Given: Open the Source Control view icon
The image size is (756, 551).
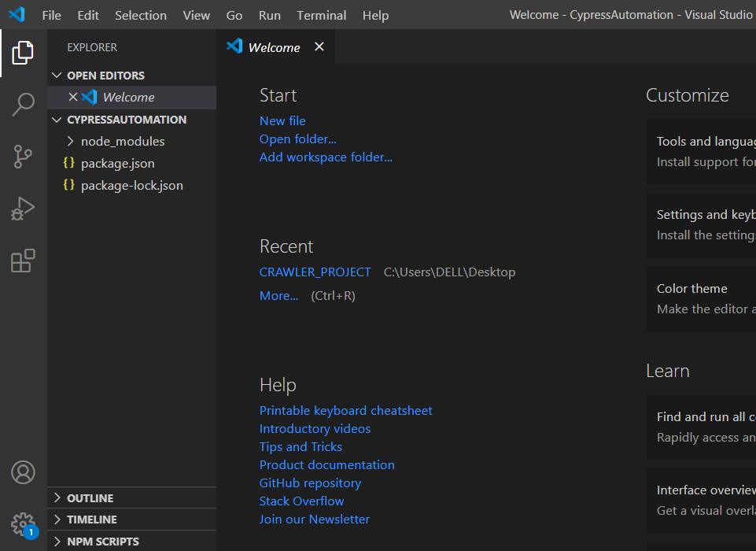Looking at the screenshot, I should 23,157.
